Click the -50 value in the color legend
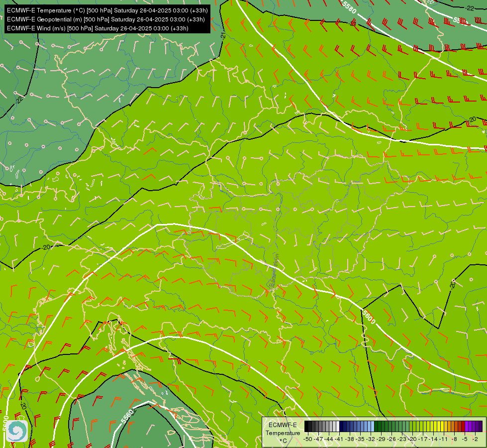Image resolution: width=487 pixels, height=448 pixels. (308, 439)
